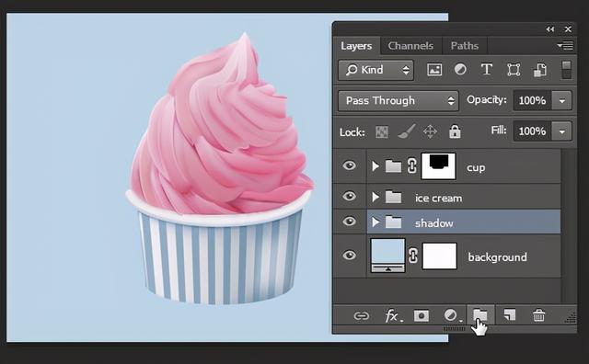Viewport: 589px width, 364px height.
Task: Click the Opacity 100% value field
Action: (x=532, y=100)
